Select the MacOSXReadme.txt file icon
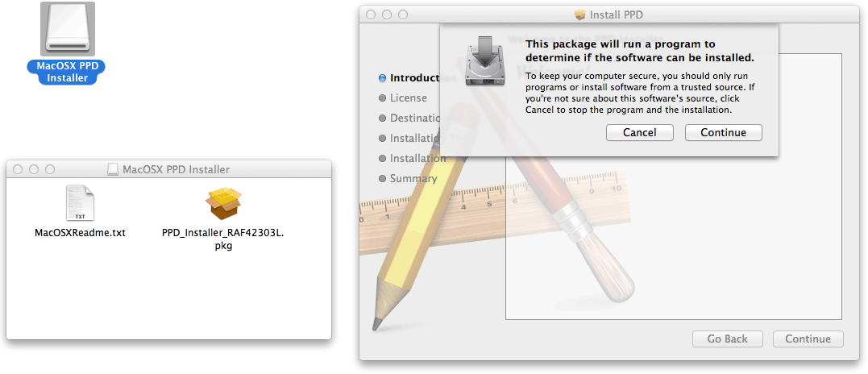This screenshot has height=374, width=868. pyautogui.click(x=81, y=203)
